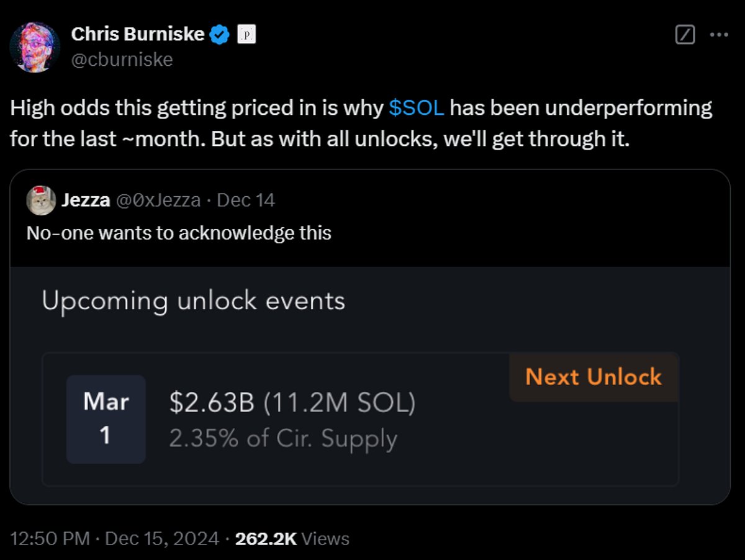745x560 pixels.
Task: Click the Grok slash icon
Action: click(685, 35)
